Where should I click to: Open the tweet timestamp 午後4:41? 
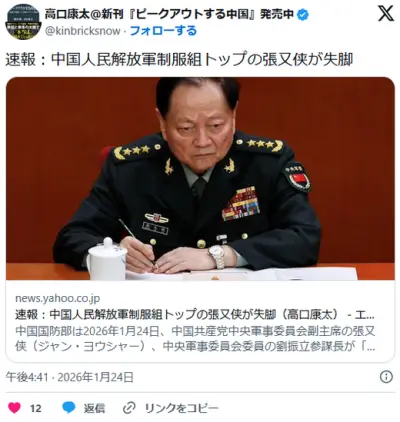[x=27, y=377]
